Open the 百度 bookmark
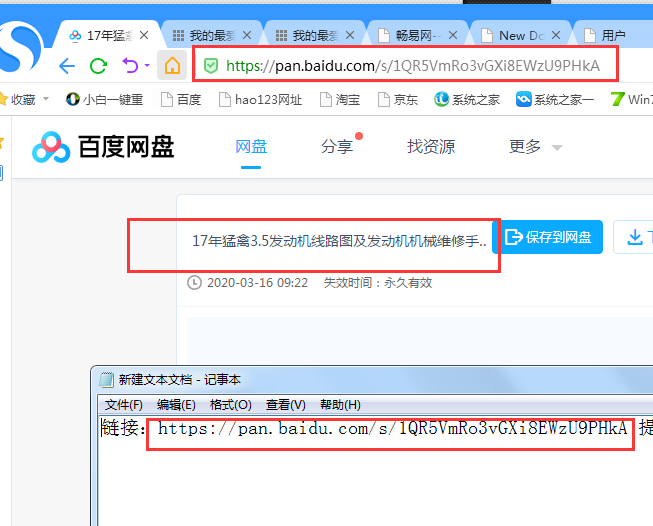653x526 pixels. click(x=181, y=99)
